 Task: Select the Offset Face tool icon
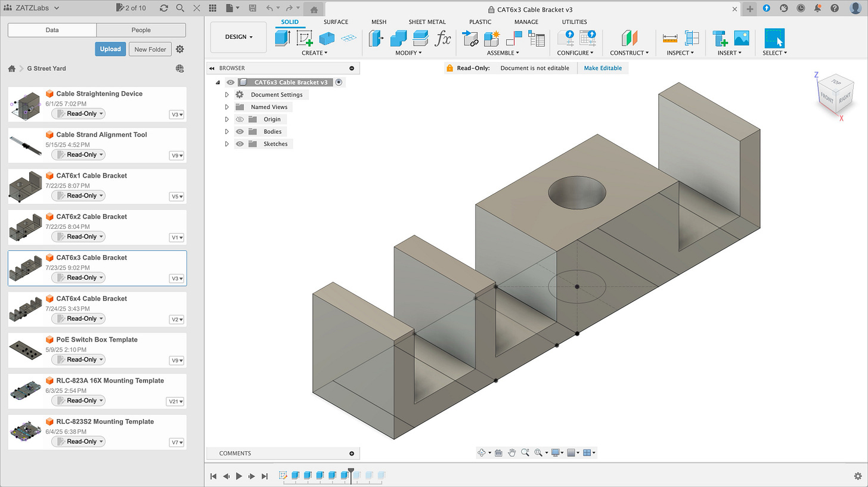(420, 38)
